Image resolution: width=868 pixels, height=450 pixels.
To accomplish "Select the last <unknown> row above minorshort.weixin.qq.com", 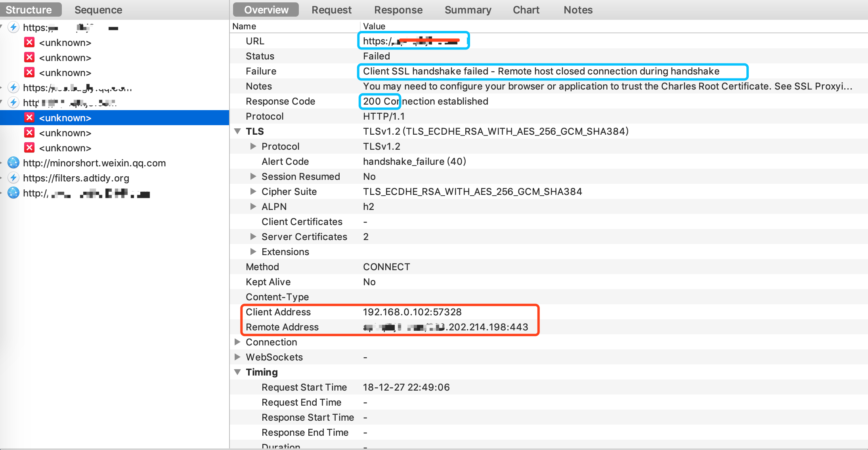I will [x=115, y=148].
